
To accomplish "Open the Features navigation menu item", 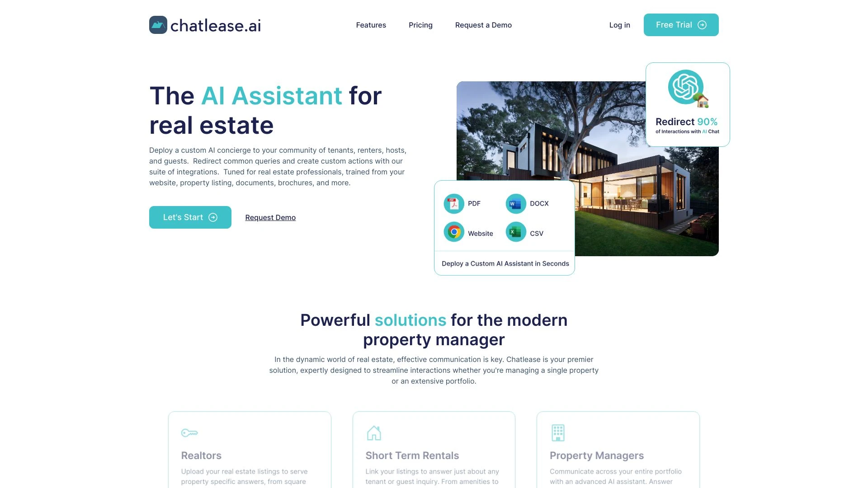I will coord(371,24).
